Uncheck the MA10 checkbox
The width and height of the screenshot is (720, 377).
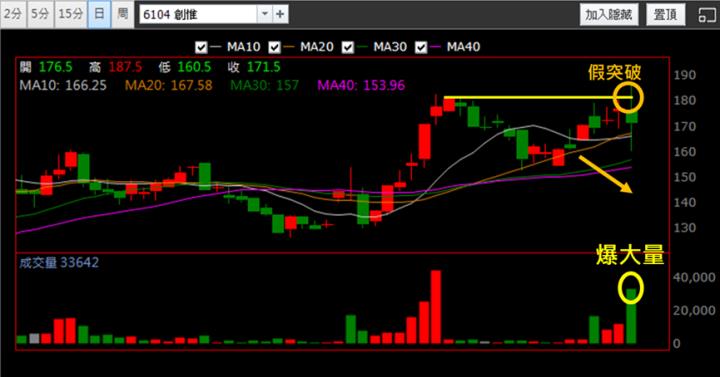(x=201, y=47)
